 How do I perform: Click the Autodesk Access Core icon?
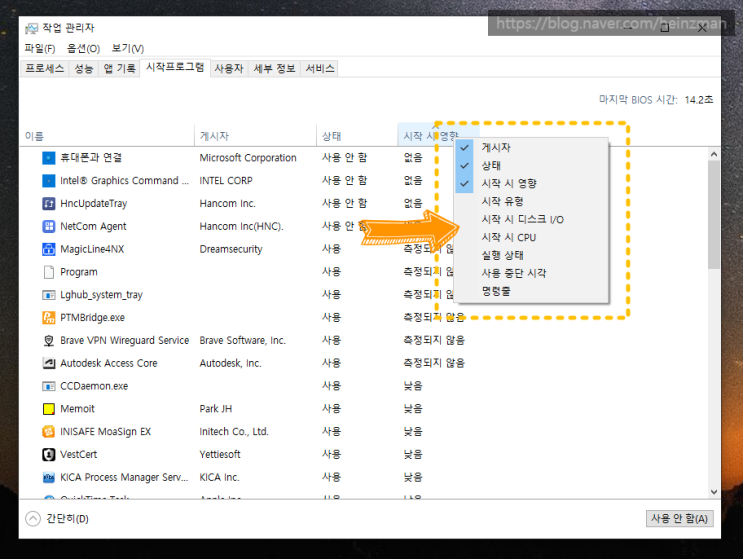(49, 363)
